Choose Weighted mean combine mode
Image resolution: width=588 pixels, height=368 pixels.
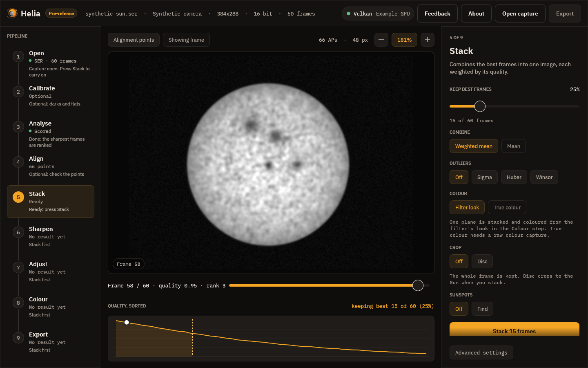[x=474, y=146]
